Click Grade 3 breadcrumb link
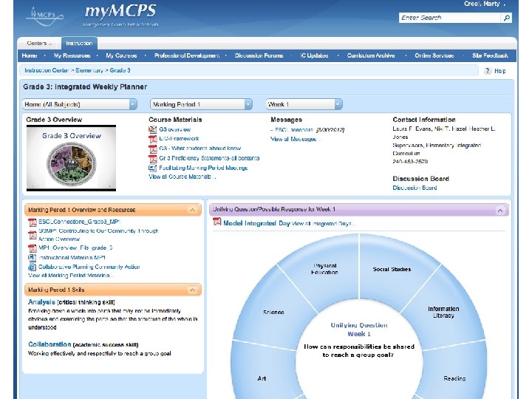 coord(120,71)
